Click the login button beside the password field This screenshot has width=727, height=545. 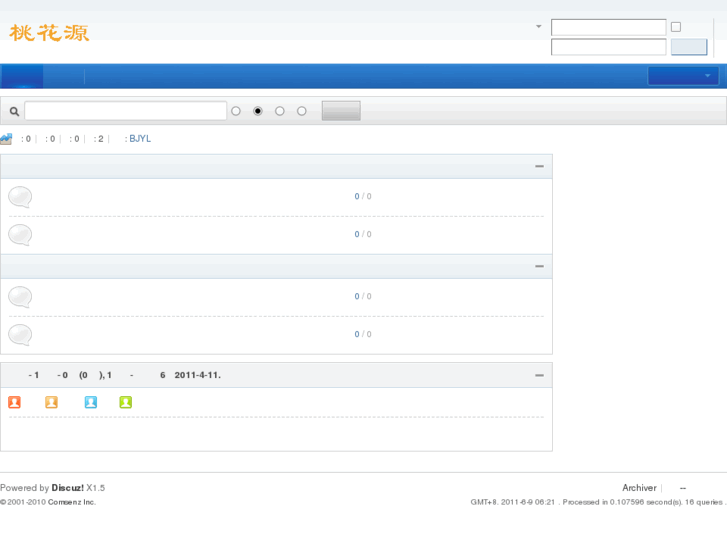click(689, 47)
